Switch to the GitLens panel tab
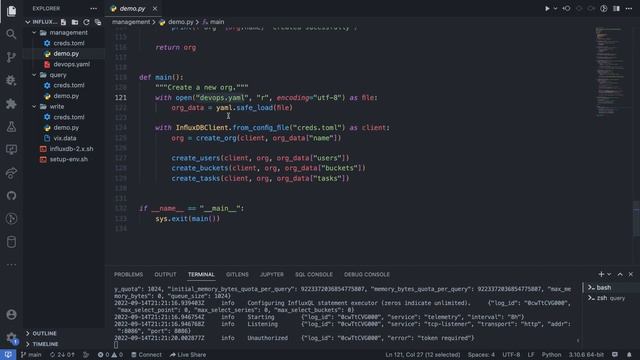640x360 pixels. pos(237,274)
